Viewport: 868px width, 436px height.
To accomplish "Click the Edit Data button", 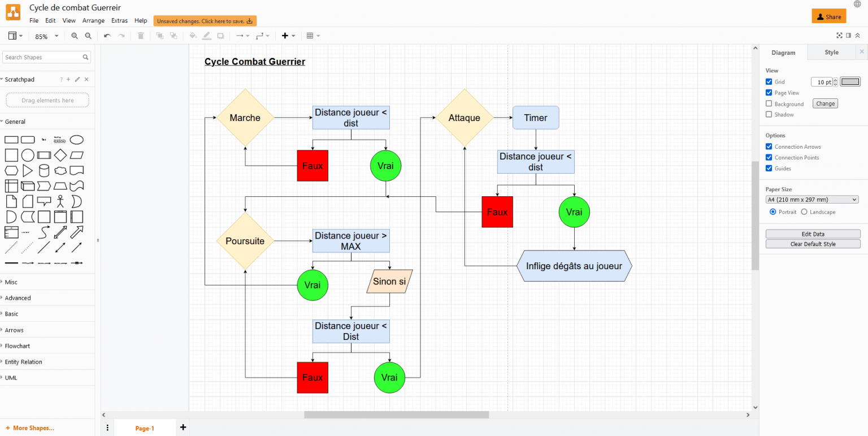I will [812, 234].
